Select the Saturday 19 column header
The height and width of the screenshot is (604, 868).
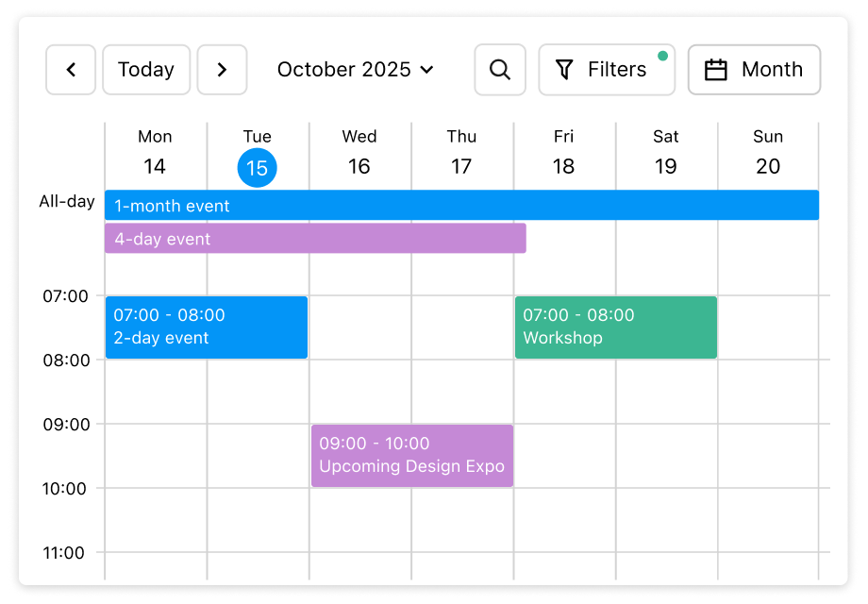click(666, 153)
